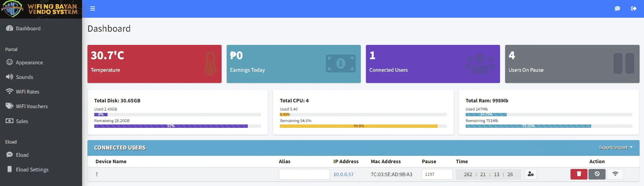Click the Users On Pause card
Screen dimensions: 644x186
(572, 64)
